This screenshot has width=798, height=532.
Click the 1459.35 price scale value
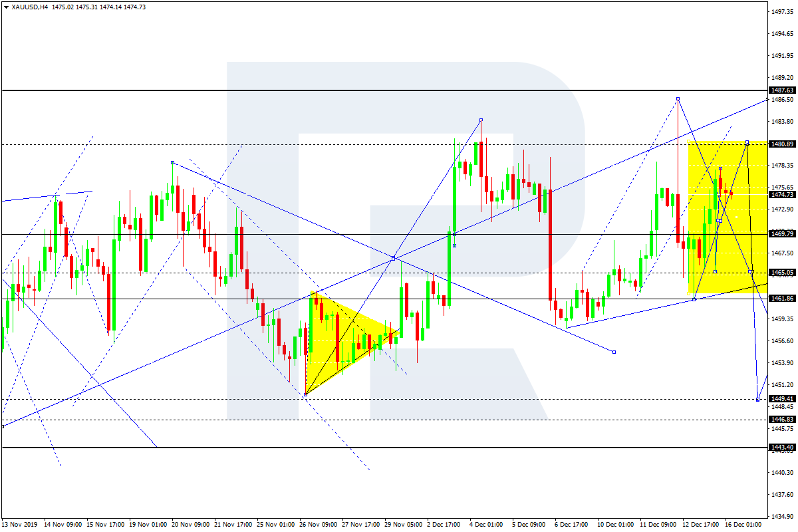[782, 319]
